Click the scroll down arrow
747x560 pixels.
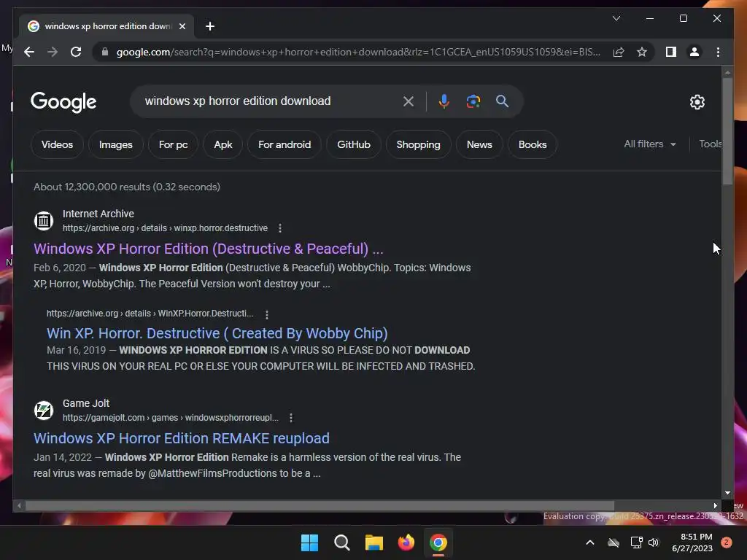[727, 493]
